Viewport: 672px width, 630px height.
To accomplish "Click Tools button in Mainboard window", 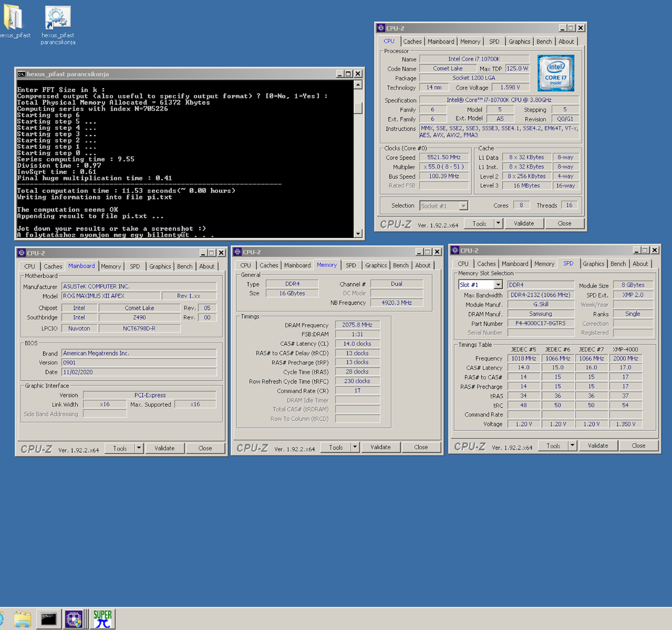I will coord(120,448).
